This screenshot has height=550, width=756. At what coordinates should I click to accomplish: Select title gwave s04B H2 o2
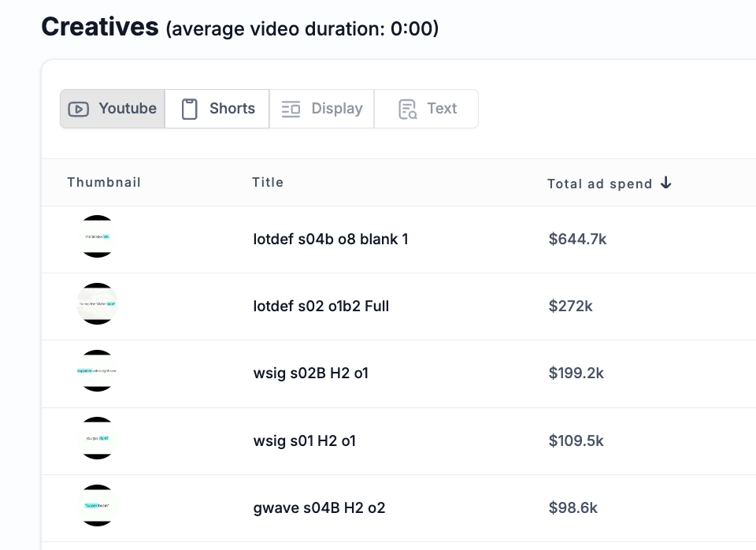tap(319, 507)
